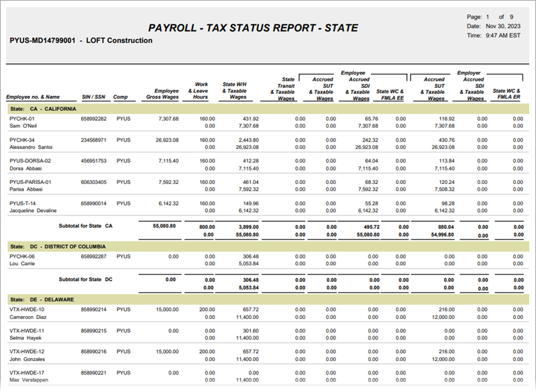This screenshot has height=392, width=536.
Task: Click the Work & Leave Hours column header
Action: click(x=198, y=91)
